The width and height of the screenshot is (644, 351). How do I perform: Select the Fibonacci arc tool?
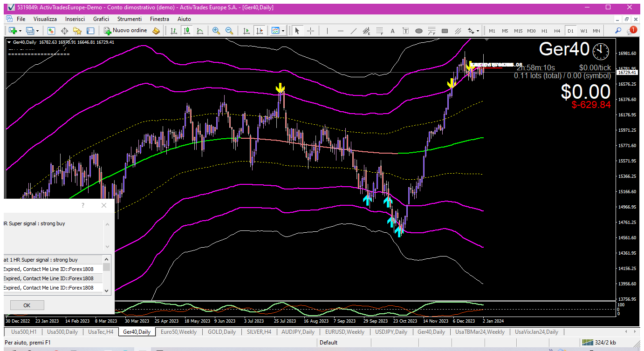(x=432, y=31)
